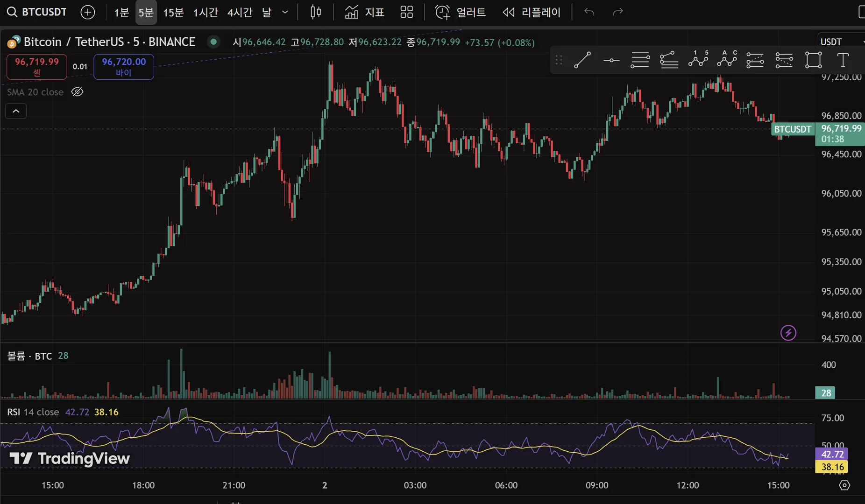Click the Bitcoin / TetherUS chart title
865x504 pixels.
click(109, 42)
